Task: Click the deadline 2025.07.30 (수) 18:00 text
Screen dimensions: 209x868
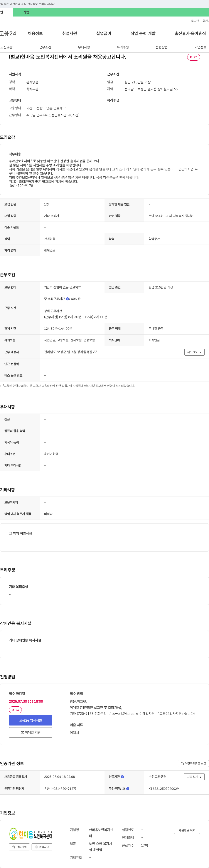Action: pos(26,701)
